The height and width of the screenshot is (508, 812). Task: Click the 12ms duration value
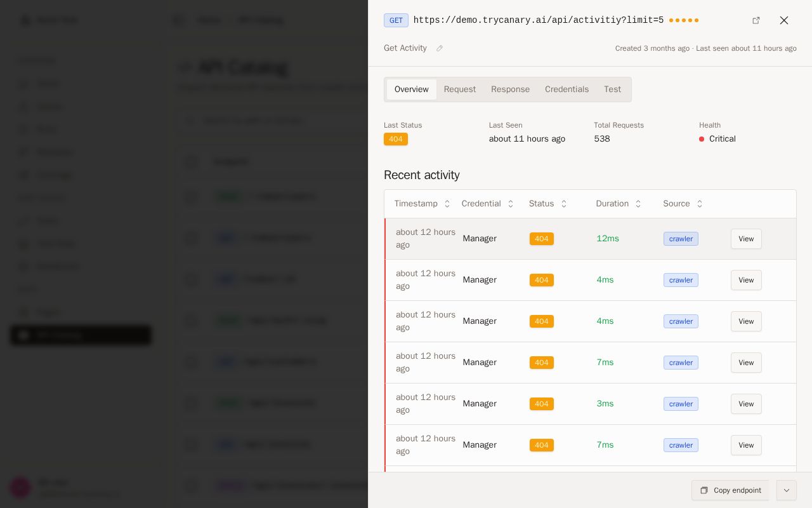608,239
